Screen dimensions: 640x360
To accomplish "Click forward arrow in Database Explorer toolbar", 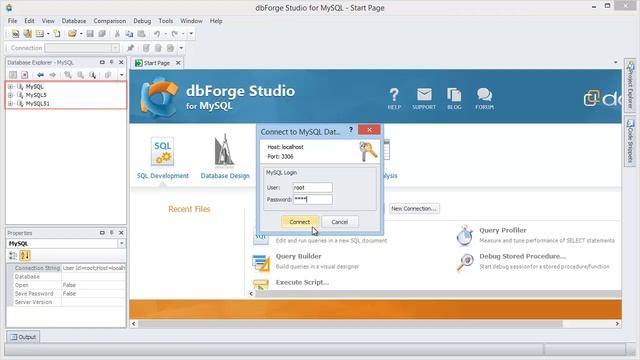I will (x=53, y=75).
